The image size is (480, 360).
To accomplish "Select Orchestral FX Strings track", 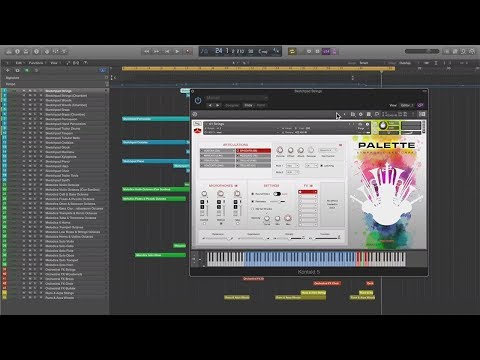I will 55,269.
